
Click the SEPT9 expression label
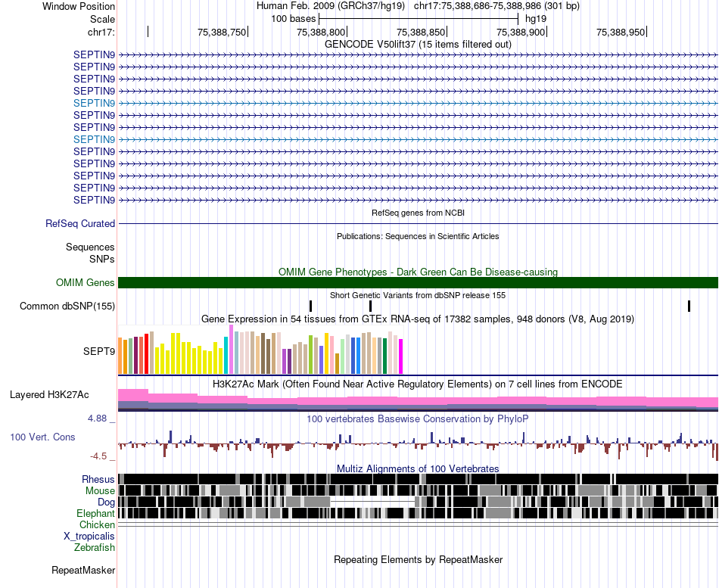pyautogui.click(x=99, y=351)
